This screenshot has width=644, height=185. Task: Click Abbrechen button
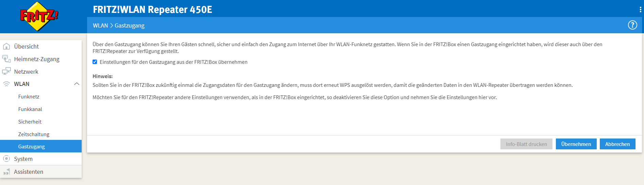(x=617, y=144)
